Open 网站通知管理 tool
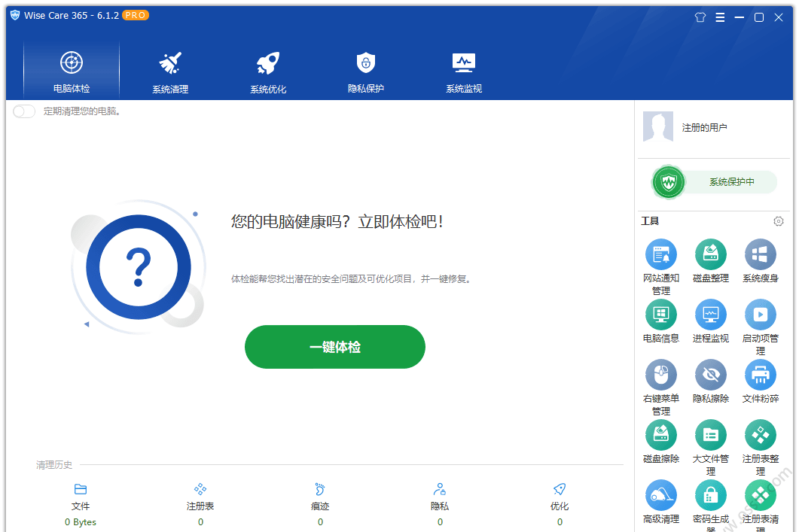 (x=661, y=267)
